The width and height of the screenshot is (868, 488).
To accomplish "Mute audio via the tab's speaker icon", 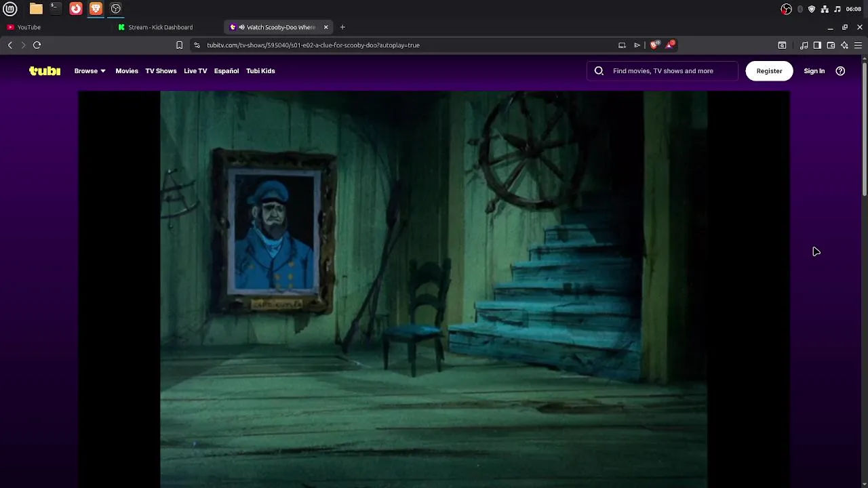I will point(241,27).
